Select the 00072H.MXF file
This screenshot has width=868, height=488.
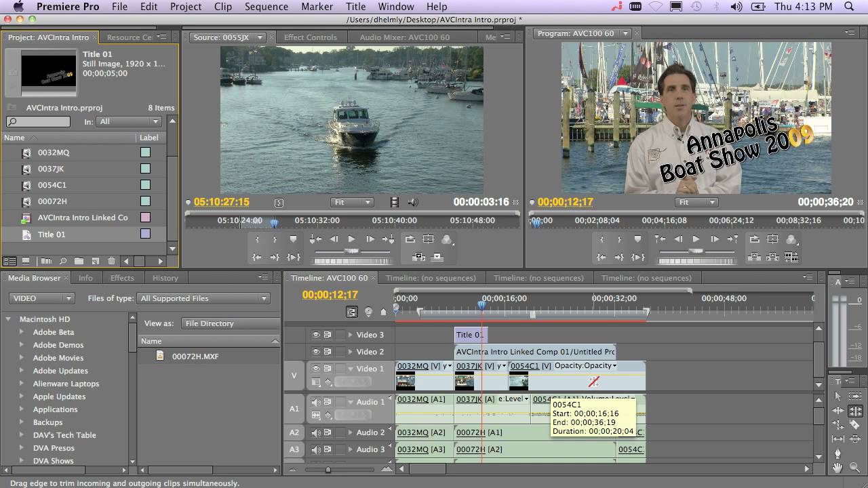click(195, 357)
